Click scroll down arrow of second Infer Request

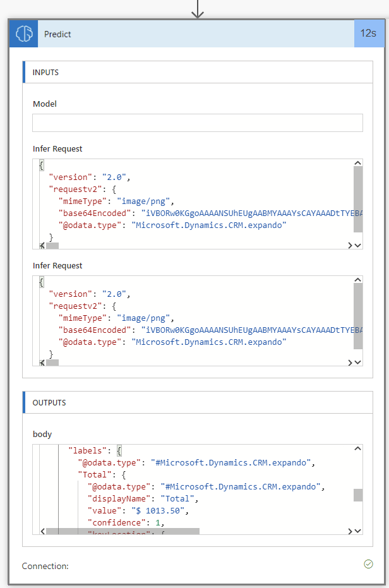[x=358, y=363]
